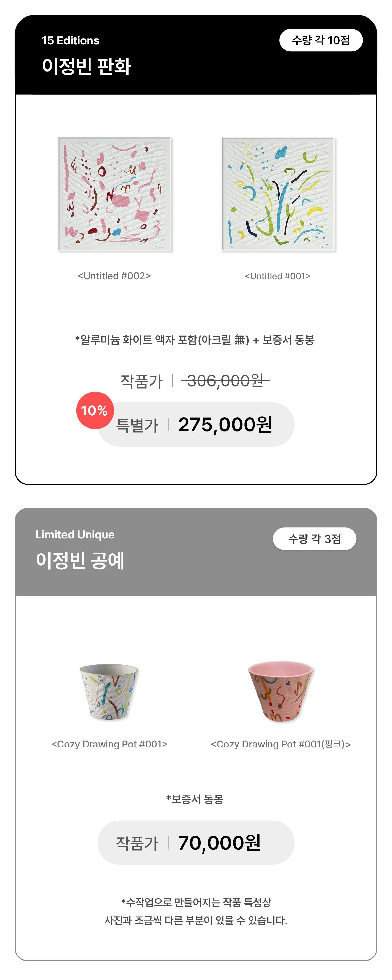Click the blue-green Untitled #001 print thumbnail

(x=278, y=194)
